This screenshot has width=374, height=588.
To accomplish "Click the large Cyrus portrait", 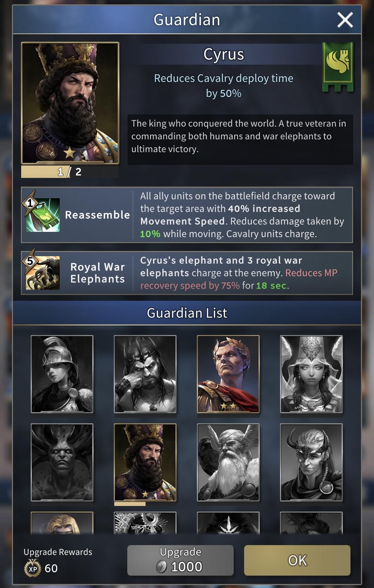I will point(70,103).
